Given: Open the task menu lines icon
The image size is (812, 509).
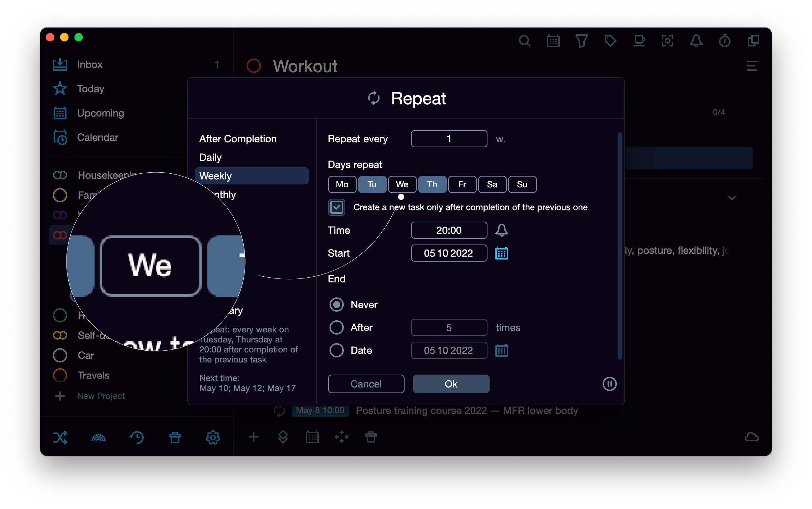Looking at the screenshot, I should coord(752,66).
